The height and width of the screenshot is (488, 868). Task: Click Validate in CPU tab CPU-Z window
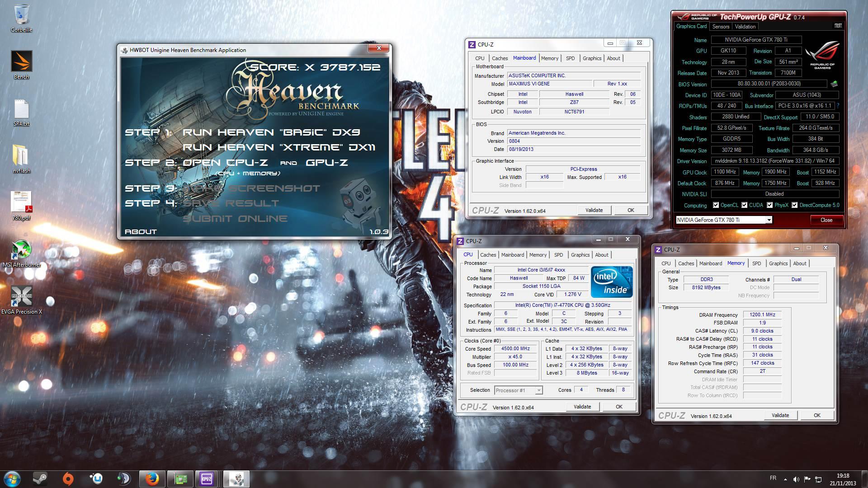pos(582,407)
